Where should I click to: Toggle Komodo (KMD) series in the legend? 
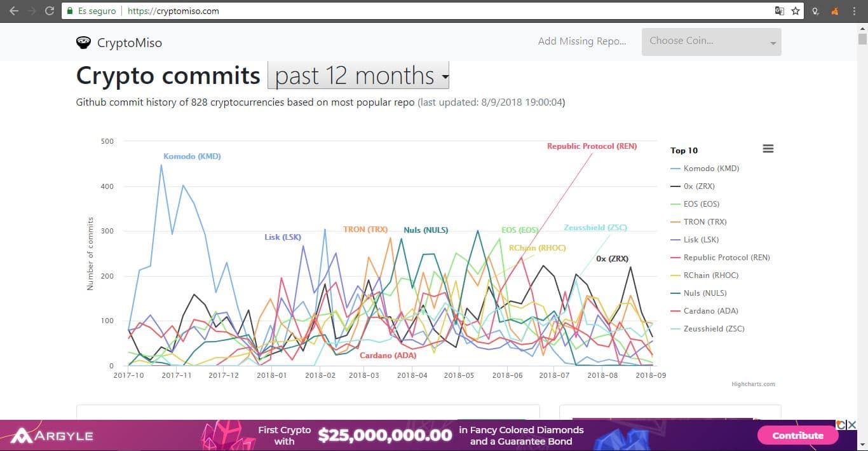click(710, 169)
